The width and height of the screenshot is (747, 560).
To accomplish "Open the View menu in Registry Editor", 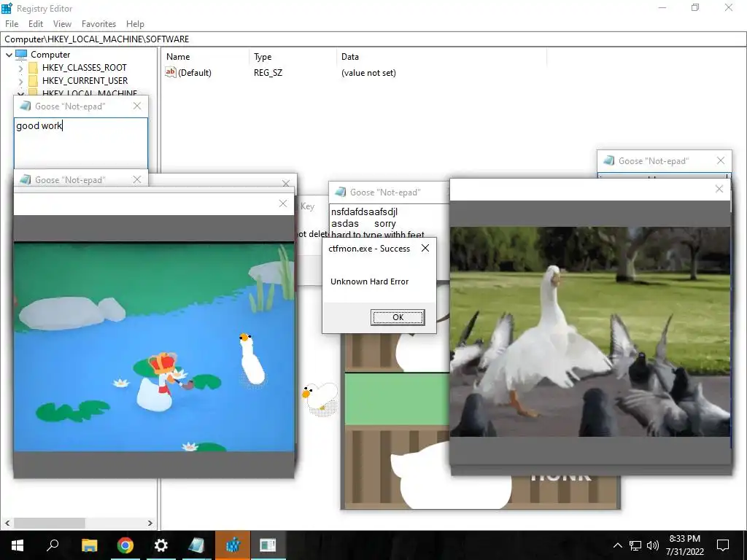I will pyautogui.click(x=62, y=24).
